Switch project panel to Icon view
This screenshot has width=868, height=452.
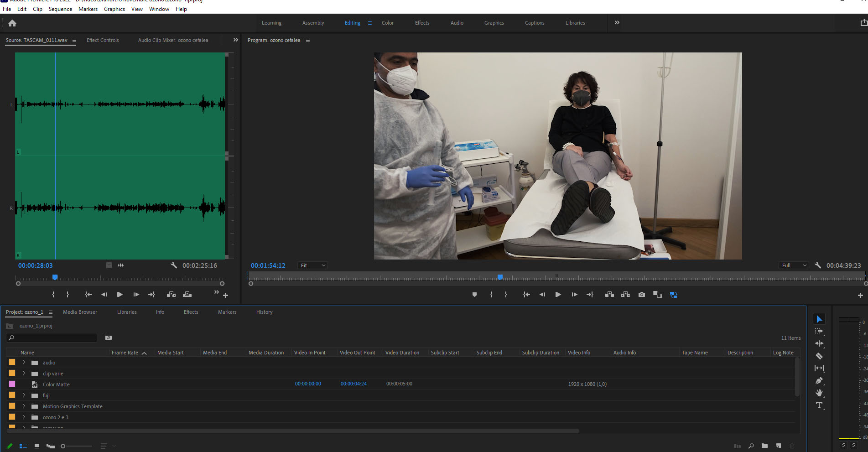[36, 446]
